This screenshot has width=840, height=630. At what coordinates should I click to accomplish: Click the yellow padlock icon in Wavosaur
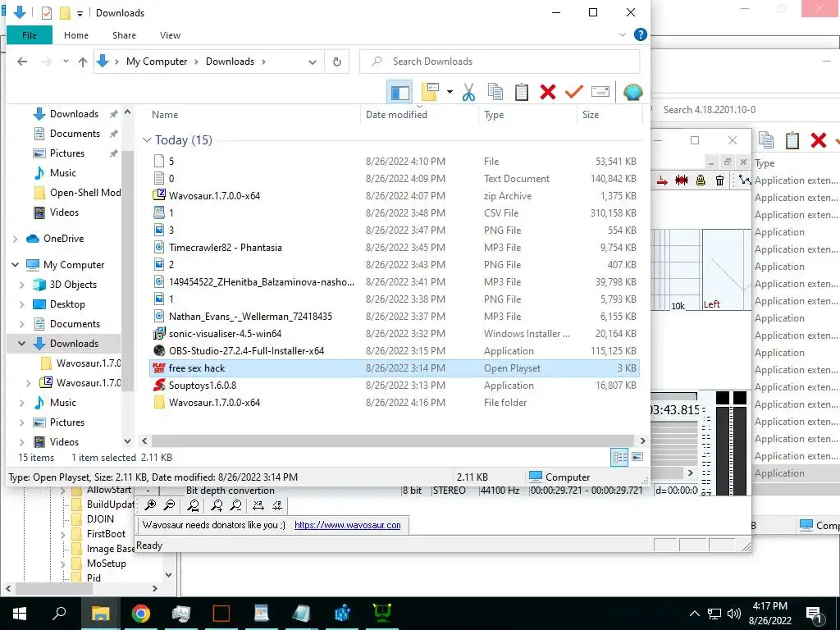click(701, 180)
